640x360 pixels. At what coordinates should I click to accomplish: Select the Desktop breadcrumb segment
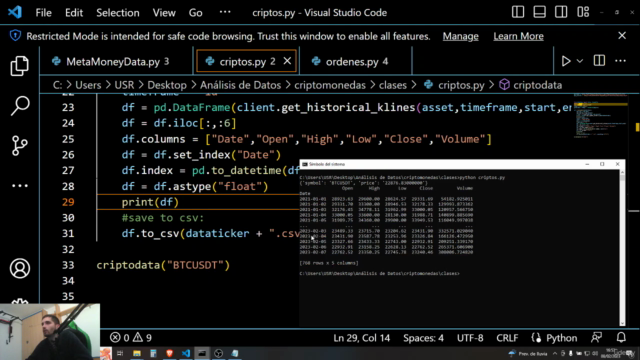coord(167,85)
